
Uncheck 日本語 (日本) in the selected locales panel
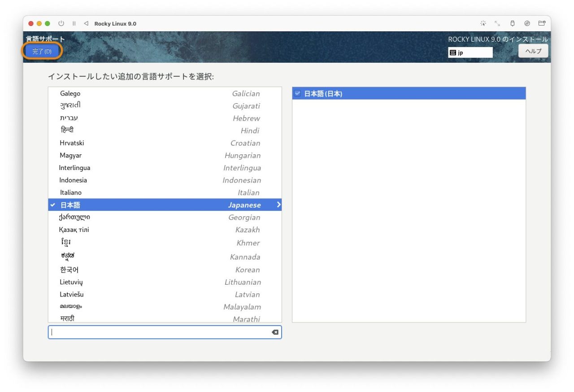(x=297, y=93)
